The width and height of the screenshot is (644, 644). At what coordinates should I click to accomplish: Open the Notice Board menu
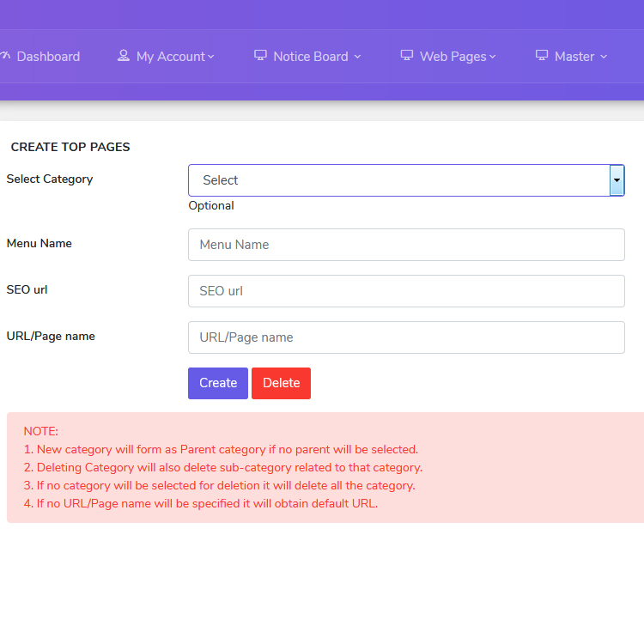tap(311, 57)
